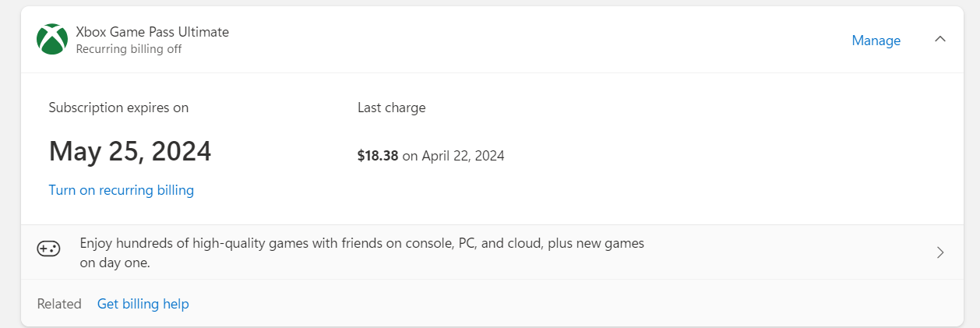Open the games details via right chevron

[x=940, y=252]
